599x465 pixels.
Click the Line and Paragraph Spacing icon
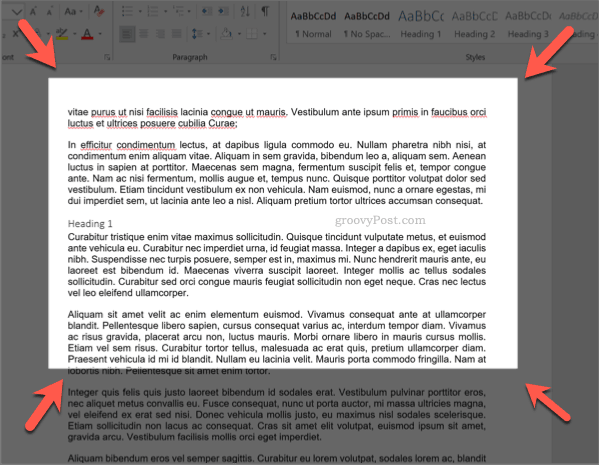click(197, 34)
